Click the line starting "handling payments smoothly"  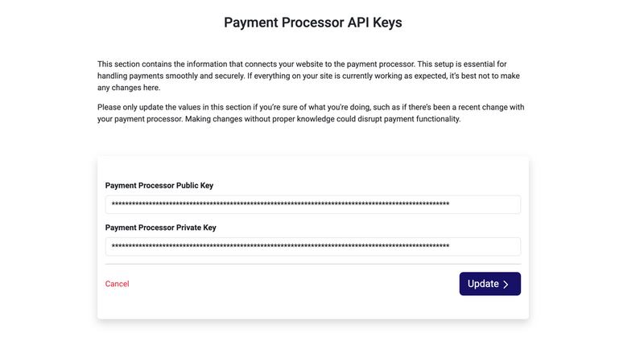[x=306, y=76]
